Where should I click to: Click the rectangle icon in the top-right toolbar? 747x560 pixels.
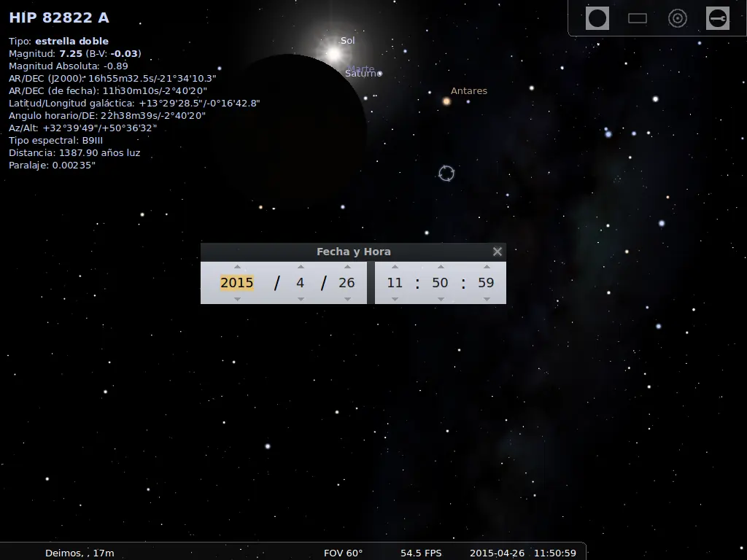click(637, 17)
